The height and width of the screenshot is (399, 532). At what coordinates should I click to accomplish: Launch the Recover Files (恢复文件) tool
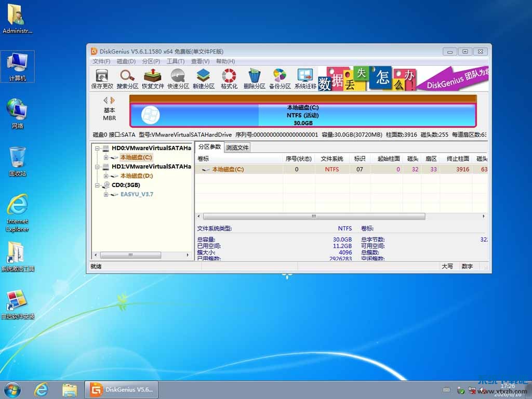coord(153,79)
